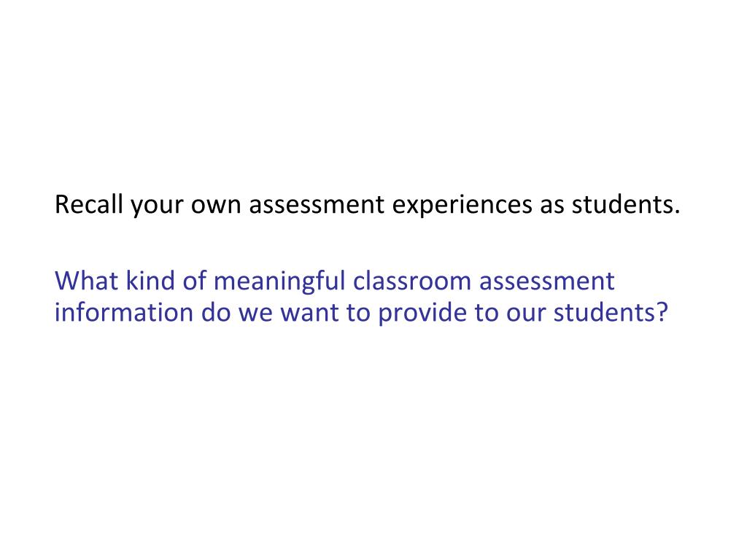Click "assessment" at the end of the first blue line
747x560 pixels.
pos(546,282)
